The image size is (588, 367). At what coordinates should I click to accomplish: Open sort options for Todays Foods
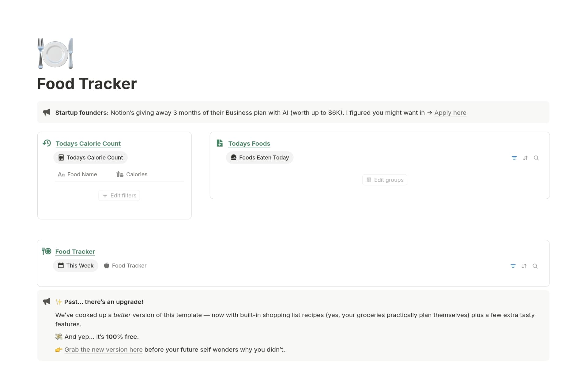pyautogui.click(x=525, y=158)
